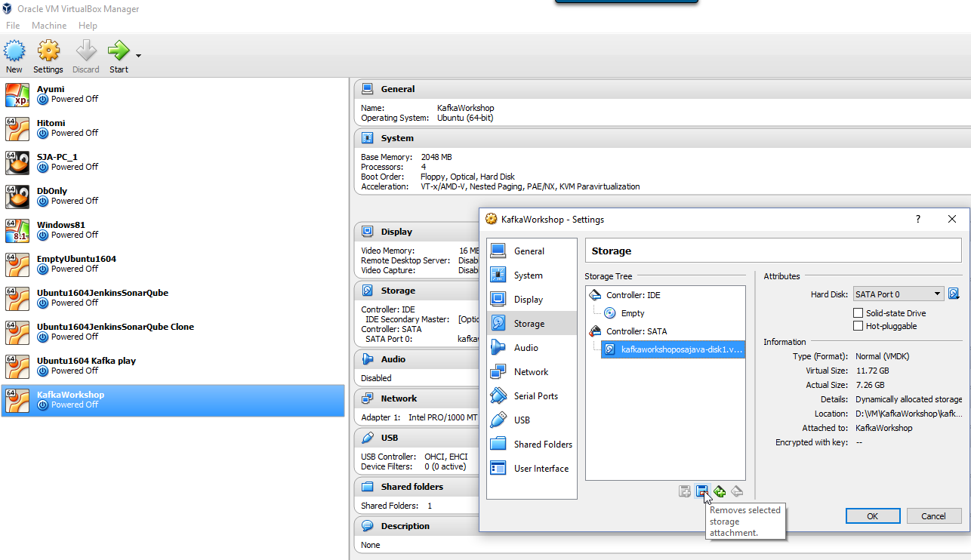Select the Ubuntu1604 Kafka play VM

click(x=173, y=366)
